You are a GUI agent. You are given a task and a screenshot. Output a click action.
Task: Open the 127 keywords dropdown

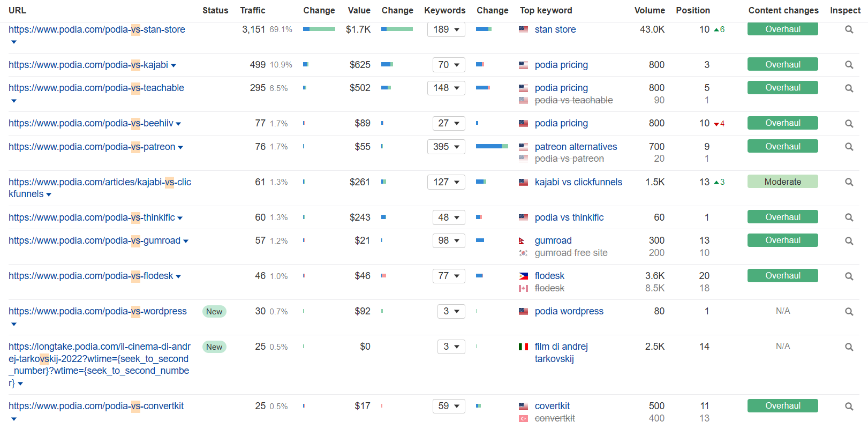pos(446,182)
